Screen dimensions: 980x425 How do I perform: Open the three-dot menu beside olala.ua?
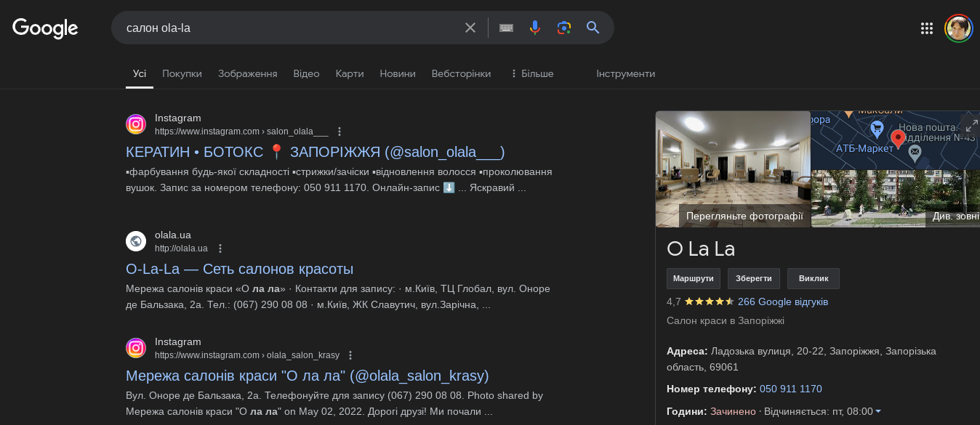point(220,248)
